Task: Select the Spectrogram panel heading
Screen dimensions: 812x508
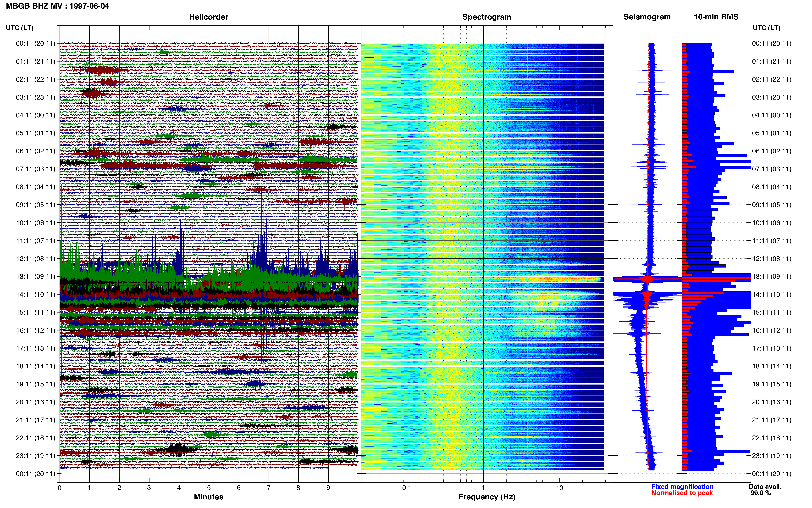Action: pyautogui.click(x=487, y=17)
